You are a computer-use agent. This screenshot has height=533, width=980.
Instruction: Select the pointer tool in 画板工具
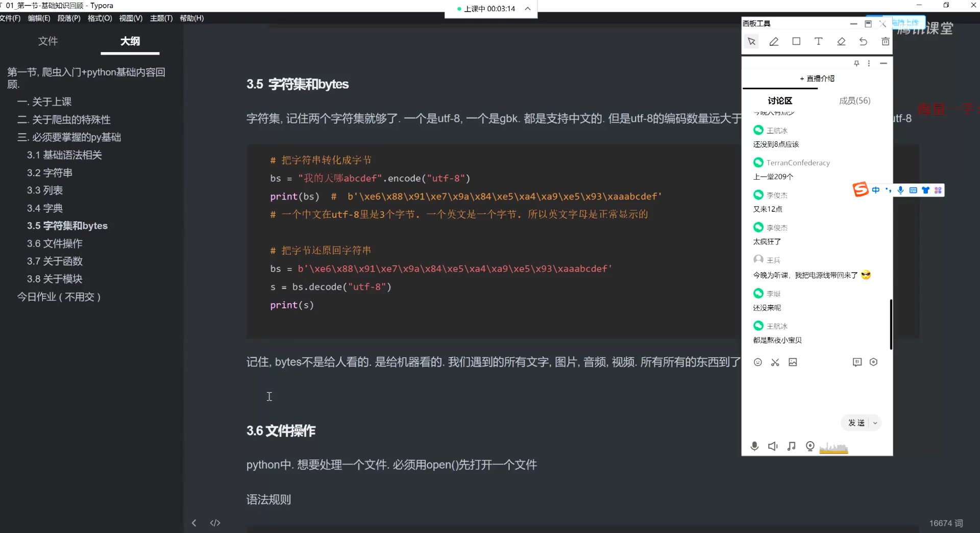click(751, 41)
